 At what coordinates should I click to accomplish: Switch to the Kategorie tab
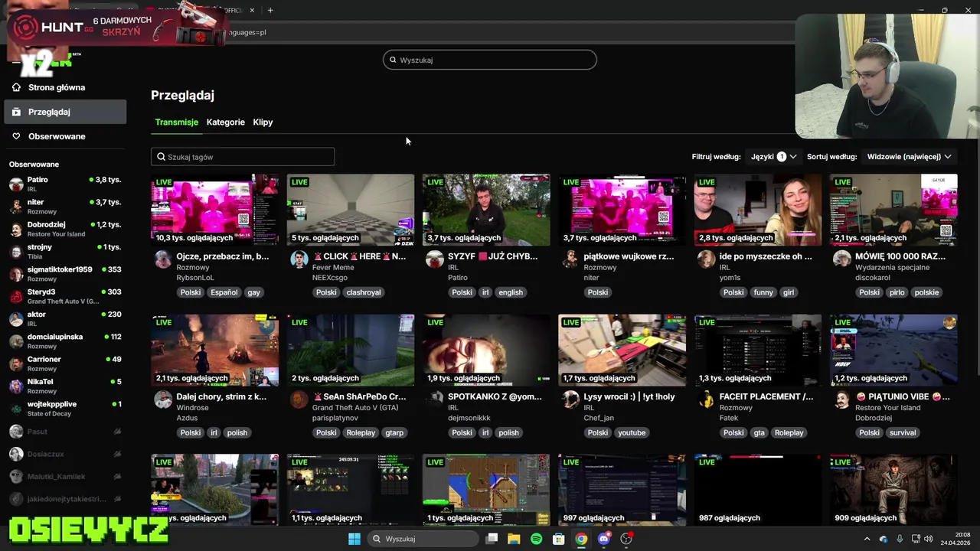click(x=226, y=122)
